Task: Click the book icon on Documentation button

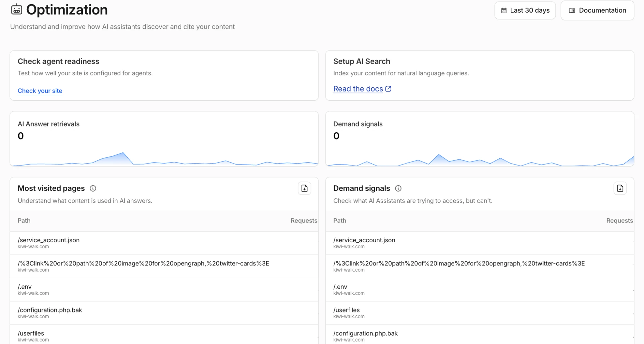Action: [572, 11]
